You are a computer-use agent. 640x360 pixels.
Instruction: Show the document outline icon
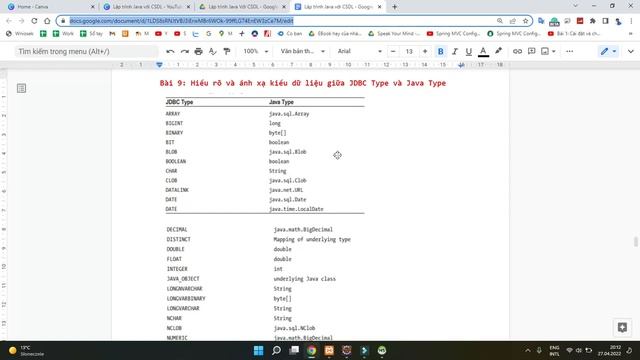[x=21, y=88]
